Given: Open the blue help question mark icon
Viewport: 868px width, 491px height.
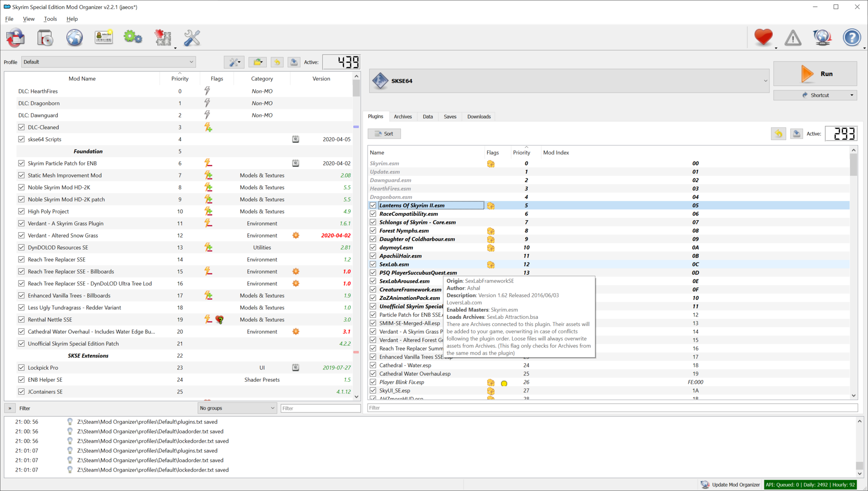Looking at the screenshot, I should click(x=852, y=37).
